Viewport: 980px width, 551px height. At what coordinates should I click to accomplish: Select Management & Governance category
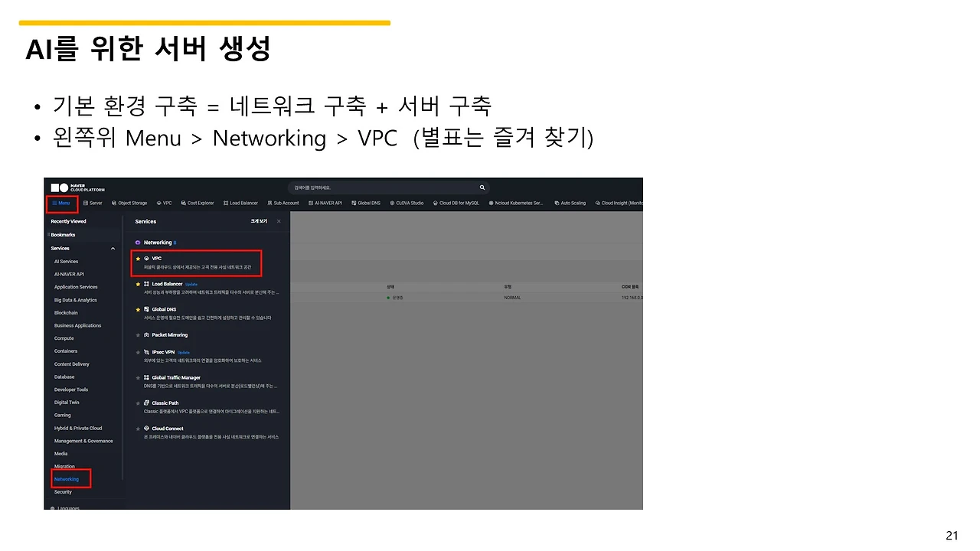click(83, 441)
